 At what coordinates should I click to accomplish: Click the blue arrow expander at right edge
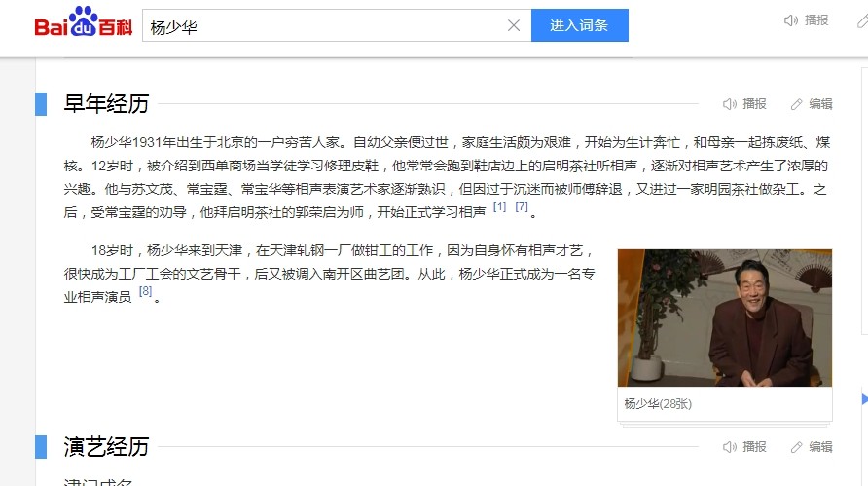point(865,399)
